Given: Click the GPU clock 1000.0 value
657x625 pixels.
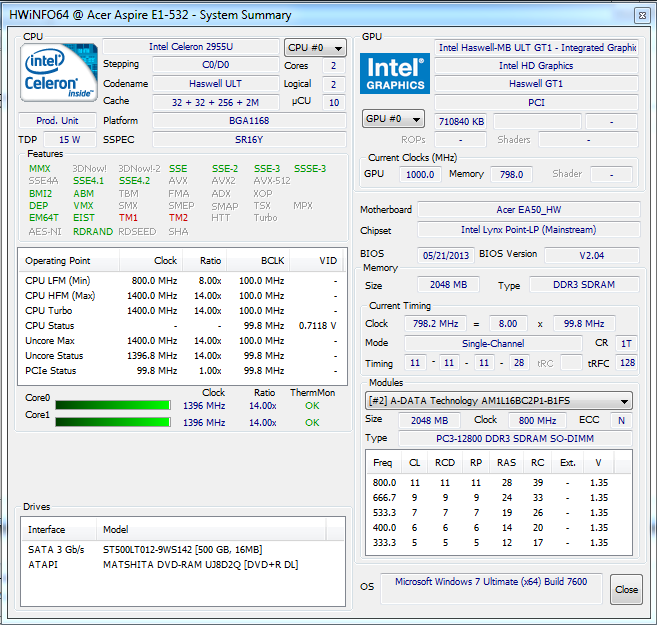Looking at the screenshot, I should [x=420, y=174].
